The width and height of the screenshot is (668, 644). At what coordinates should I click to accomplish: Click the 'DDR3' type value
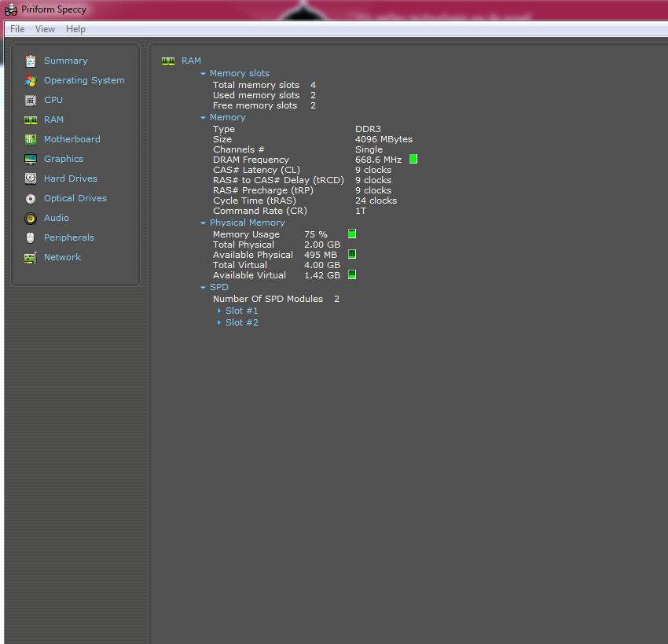pos(368,129)
